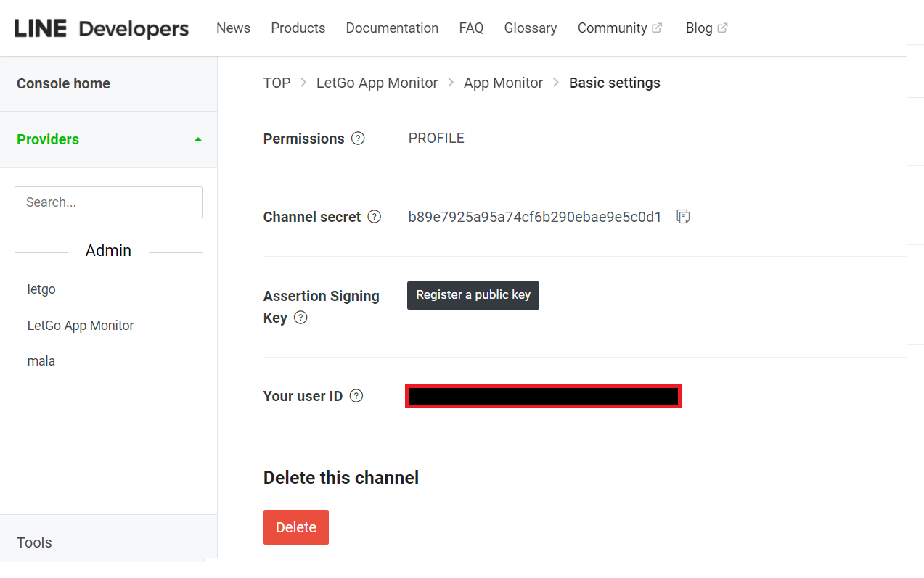The height and width of the screenshot is (578, 924).
Task: Open the Products page
Action: 298,28
